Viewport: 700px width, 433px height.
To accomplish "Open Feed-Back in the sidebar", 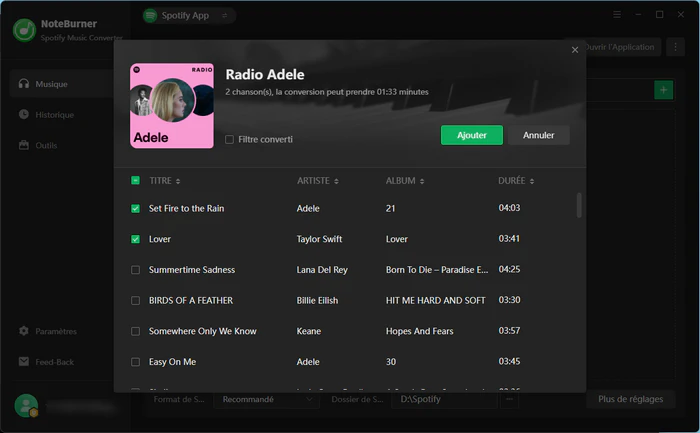I will [x=46, y=362].
